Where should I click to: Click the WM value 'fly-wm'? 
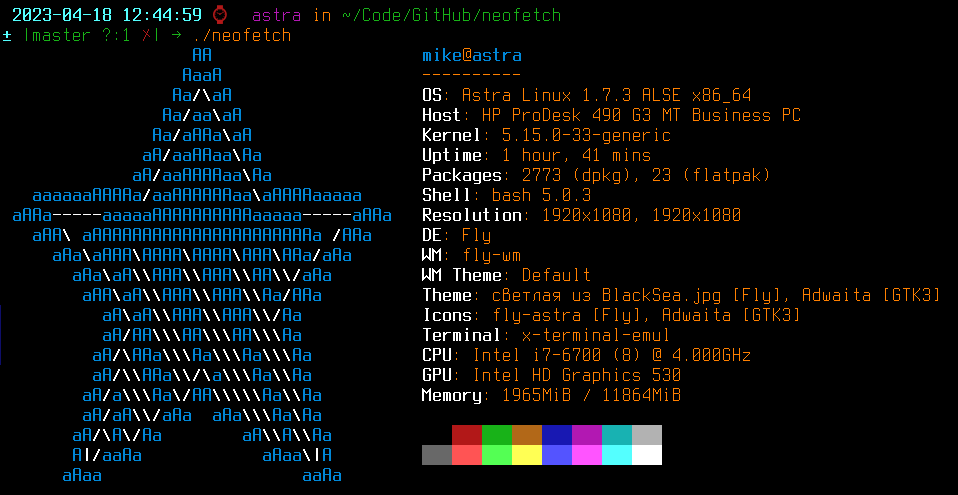pyautogui.click(x=492, y=255)
